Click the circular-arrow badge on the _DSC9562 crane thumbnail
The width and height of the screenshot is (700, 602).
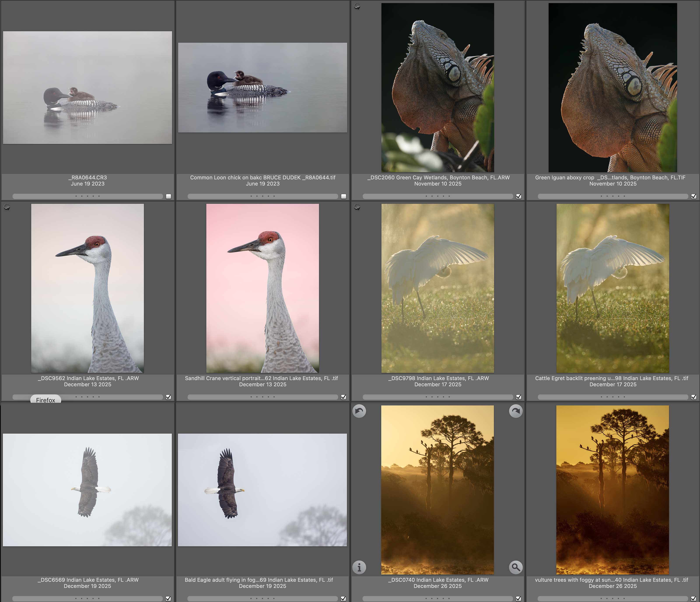(x=7, y=207)
